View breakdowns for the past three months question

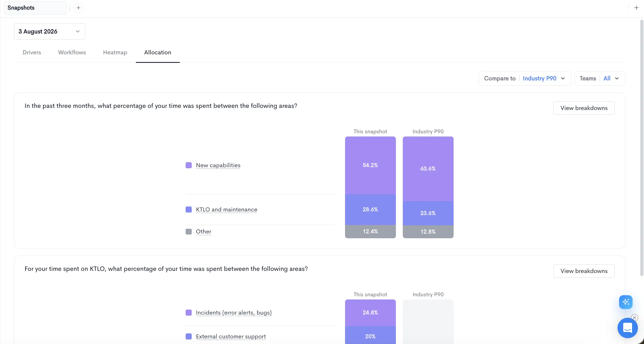pyautogui.click(x=584, y=108)
